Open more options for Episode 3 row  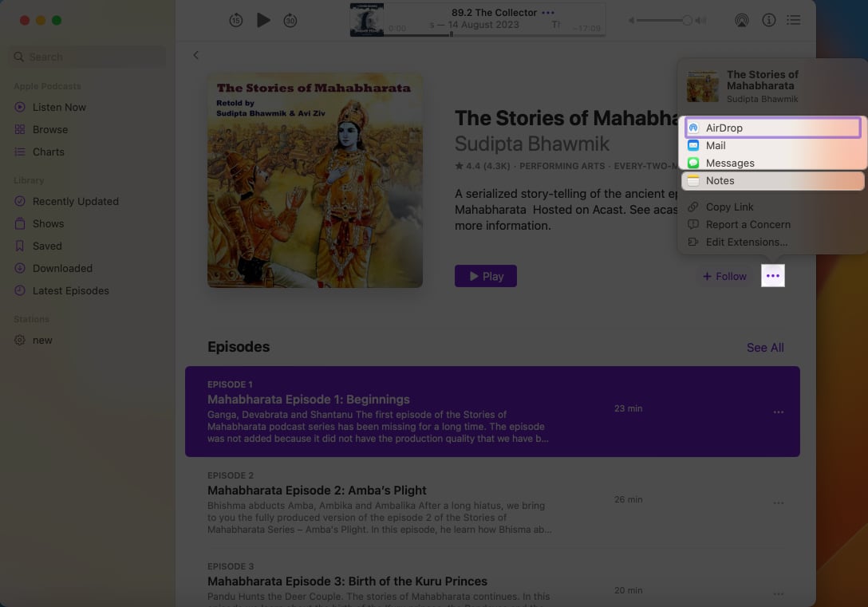(x=779, y=593)
